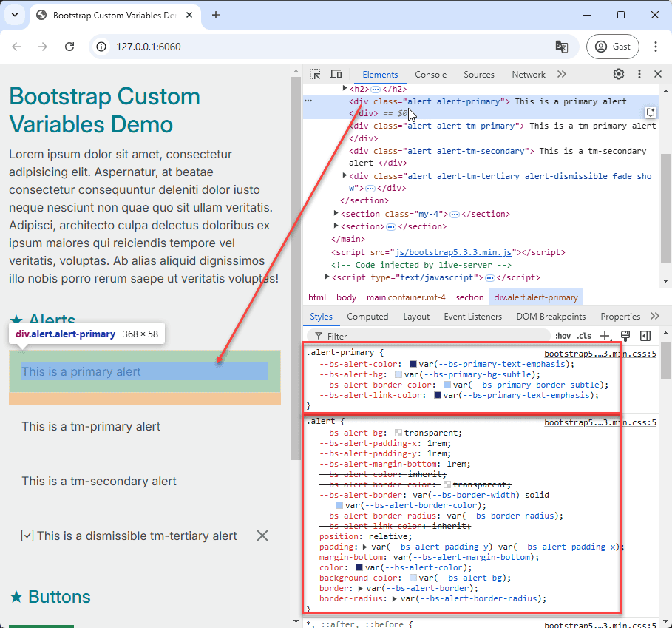Image resolution: width=672 pixels, height=628 pixels.
Task: Open the DOM Breakpoints tab
Action: click(551, 317)
